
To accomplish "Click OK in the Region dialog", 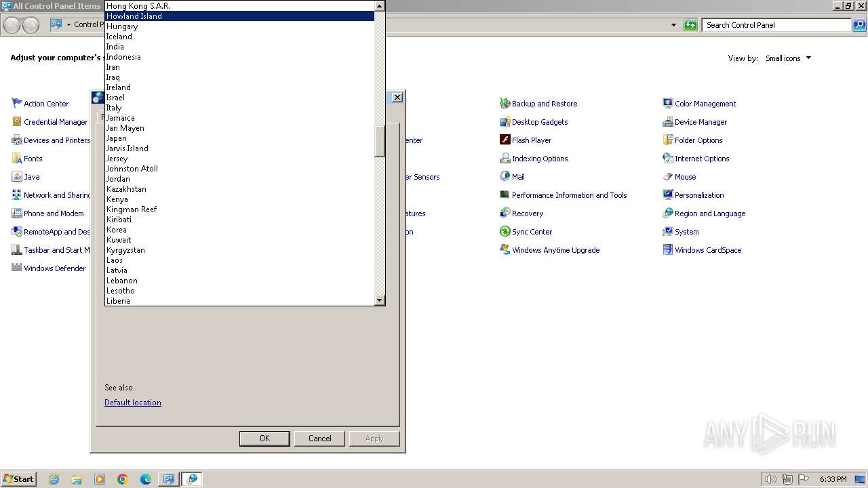I will [264, 439].
